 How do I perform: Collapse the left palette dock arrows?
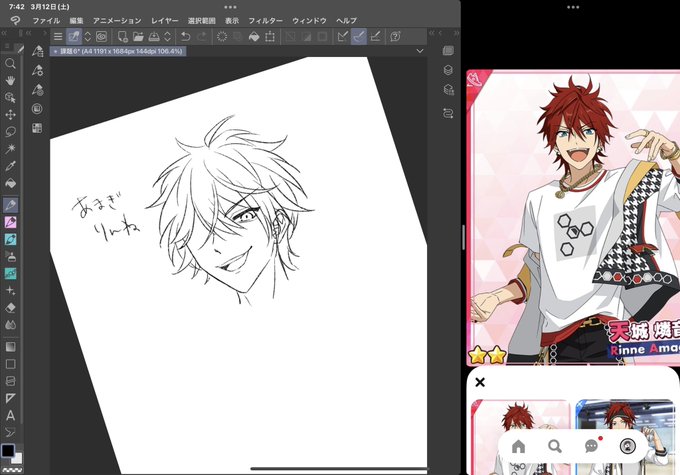[x=4, y=33]
